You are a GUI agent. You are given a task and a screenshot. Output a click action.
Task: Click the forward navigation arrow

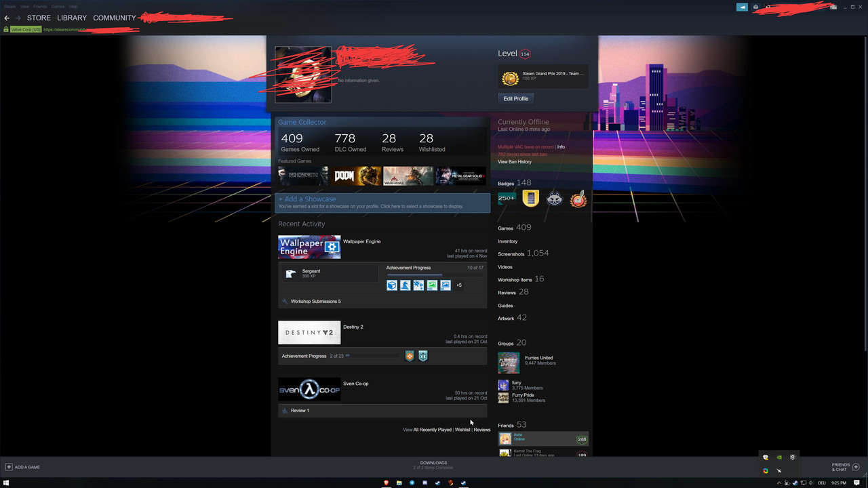pos(18,18)
